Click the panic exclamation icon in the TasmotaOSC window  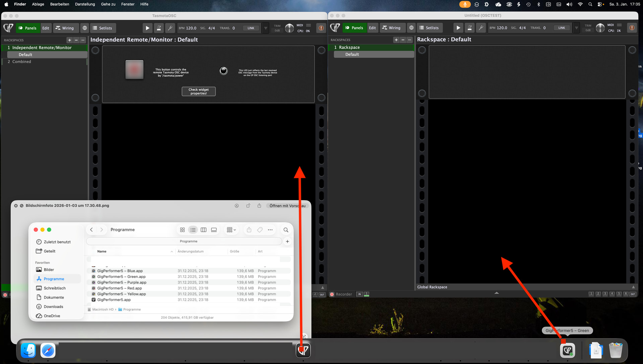pyautogui.click(x=321, y=28)
